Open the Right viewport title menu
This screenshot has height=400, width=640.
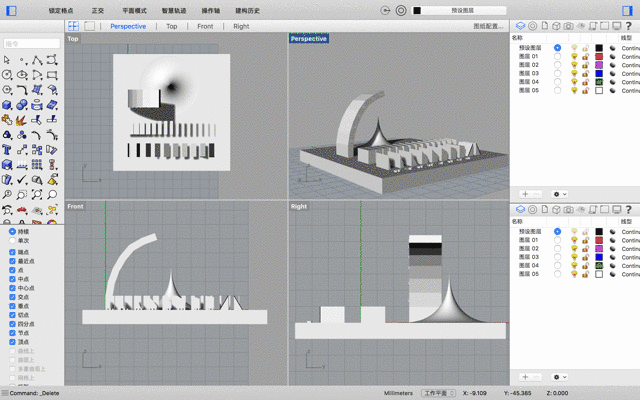click(299, 207)
